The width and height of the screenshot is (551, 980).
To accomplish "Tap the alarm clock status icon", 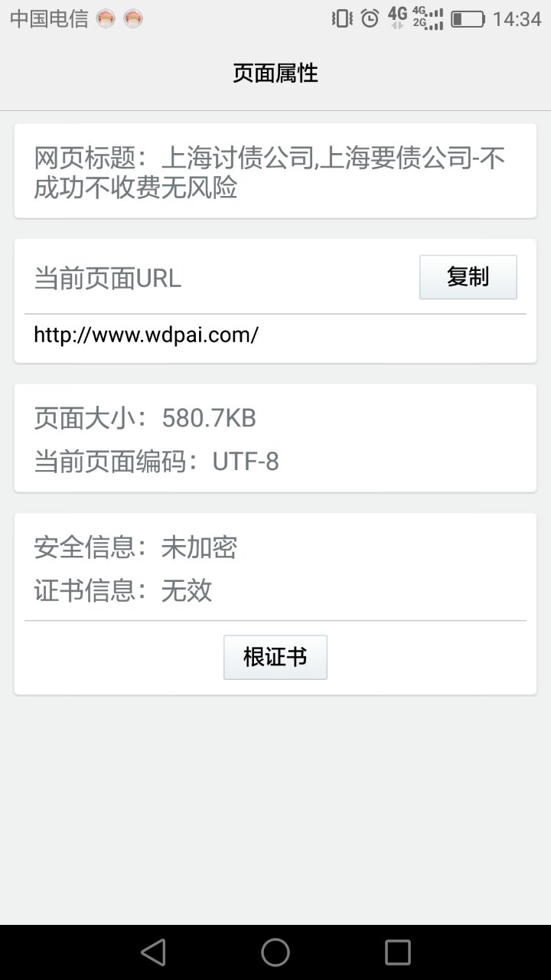I will click(370, 18).
